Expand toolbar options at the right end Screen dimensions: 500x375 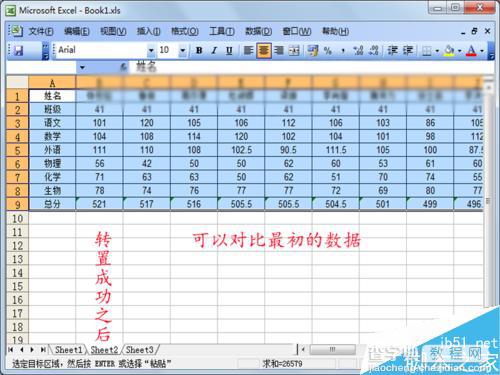point(491,51)
